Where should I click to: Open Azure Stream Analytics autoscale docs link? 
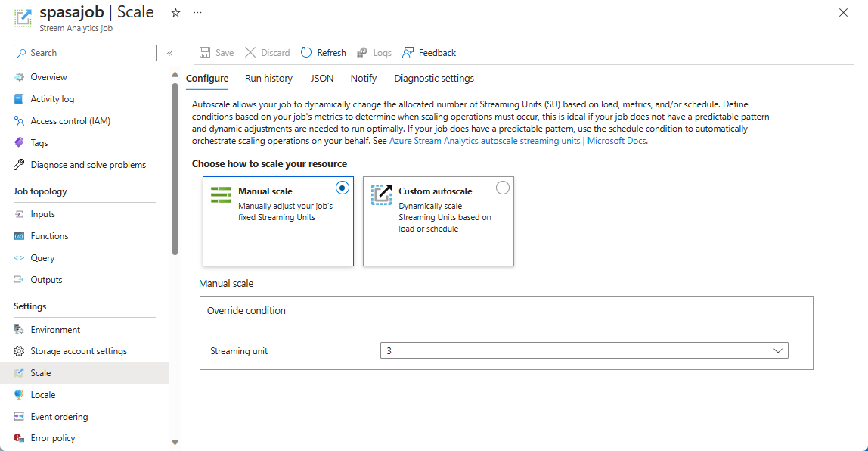(518, 141)
